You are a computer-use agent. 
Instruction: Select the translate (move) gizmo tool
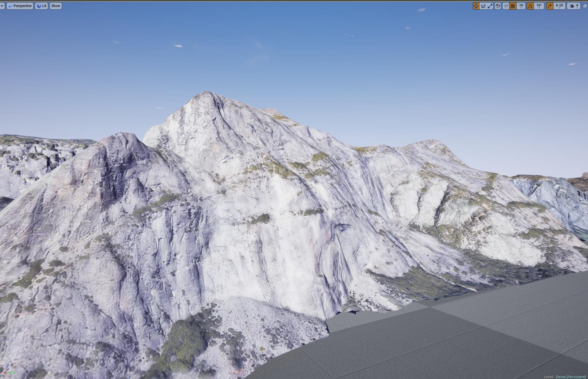(476, 6)
